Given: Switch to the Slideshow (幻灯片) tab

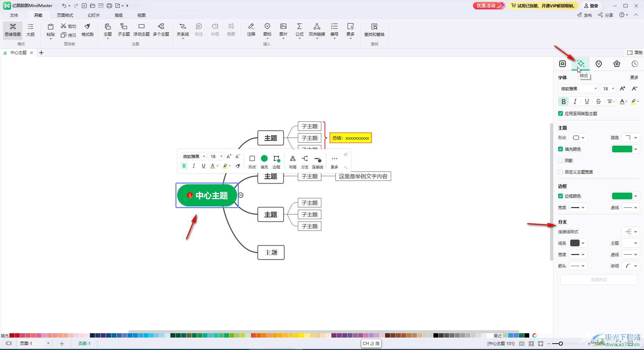Looking at the screenshot, I should [94, 15].
